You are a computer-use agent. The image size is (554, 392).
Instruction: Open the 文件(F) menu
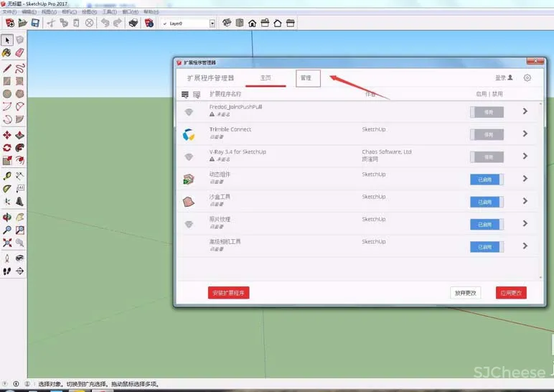(9, 12)
